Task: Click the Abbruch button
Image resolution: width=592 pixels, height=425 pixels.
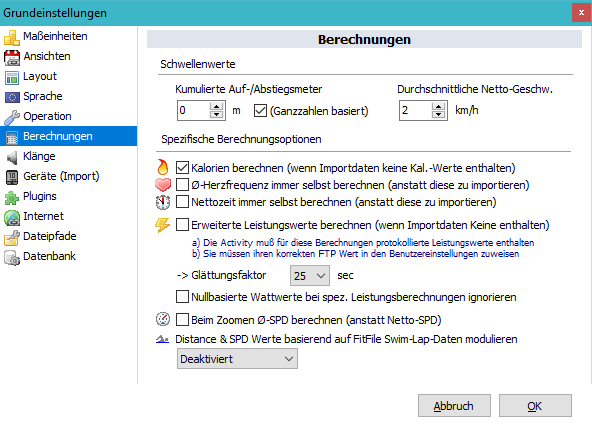Action: click(454, 406)
